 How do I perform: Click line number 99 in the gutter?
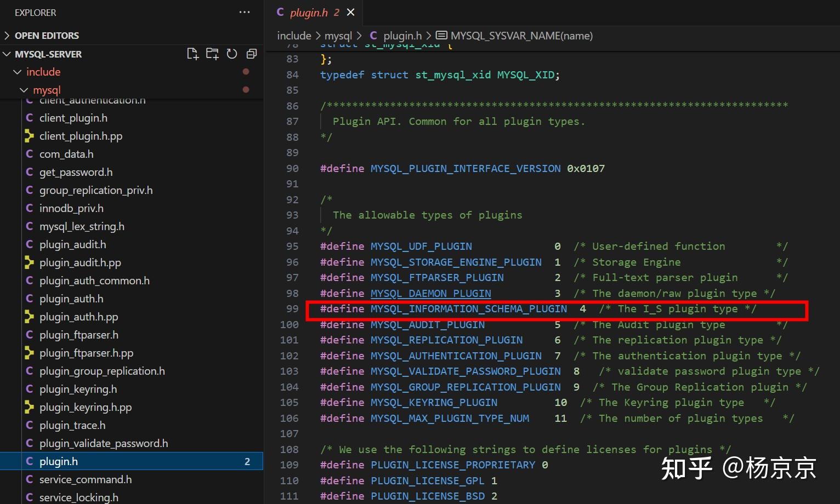[292, 309]
